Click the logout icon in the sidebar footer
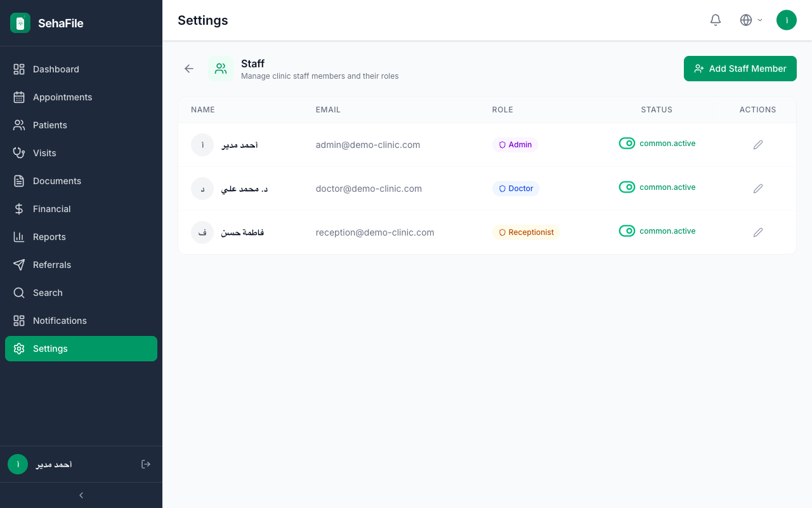 (146, 464)
